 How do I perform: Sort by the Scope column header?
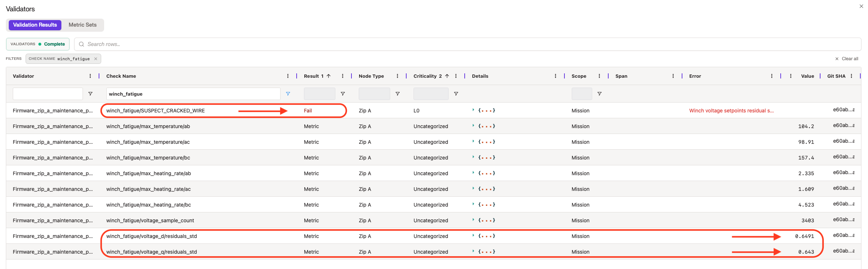tap(579, 76)
